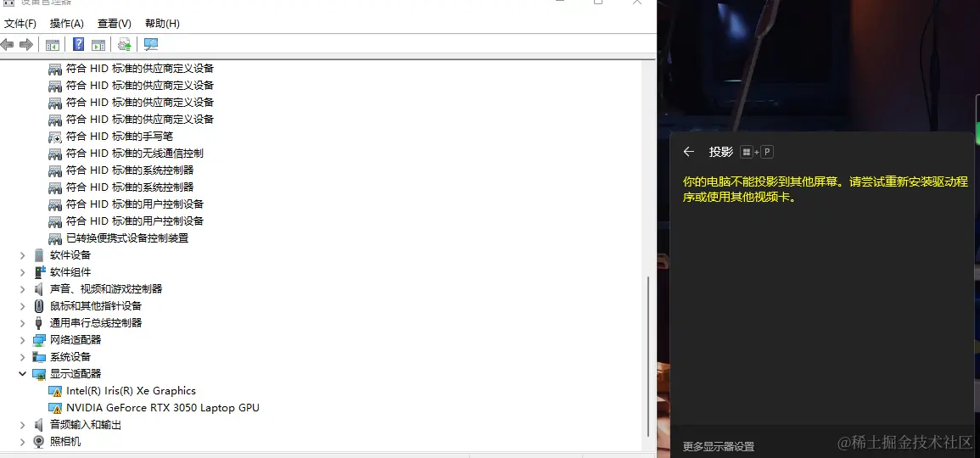Click the camera icon of 照相机
Viewport: 980px width, 458px height.
[x=39, y=441]
